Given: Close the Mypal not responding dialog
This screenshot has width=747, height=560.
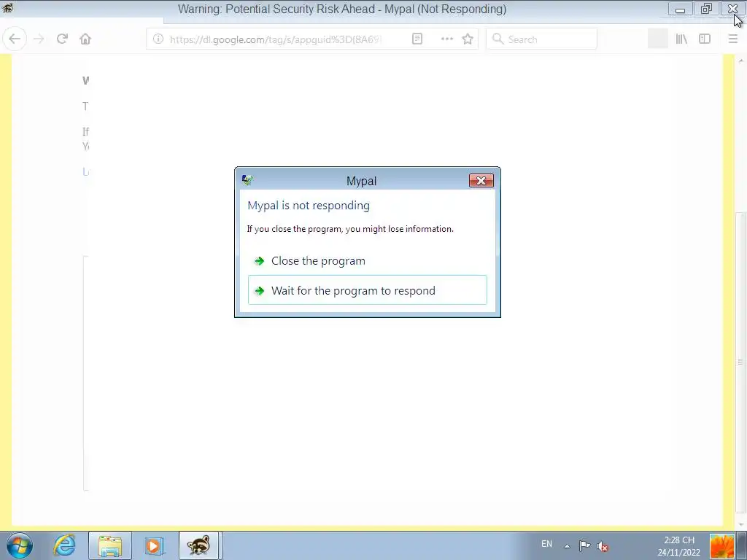Looking at the screenshot, I should pos(481,181).
